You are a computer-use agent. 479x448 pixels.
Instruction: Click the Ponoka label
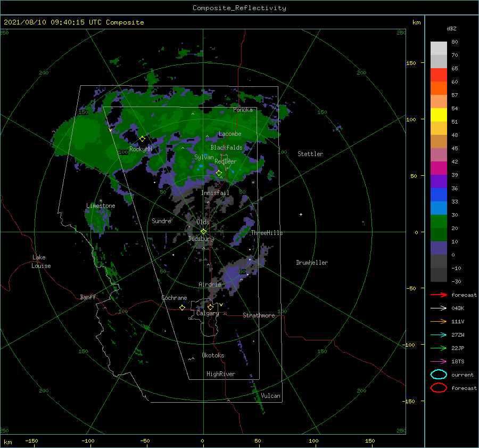(243, 110)
